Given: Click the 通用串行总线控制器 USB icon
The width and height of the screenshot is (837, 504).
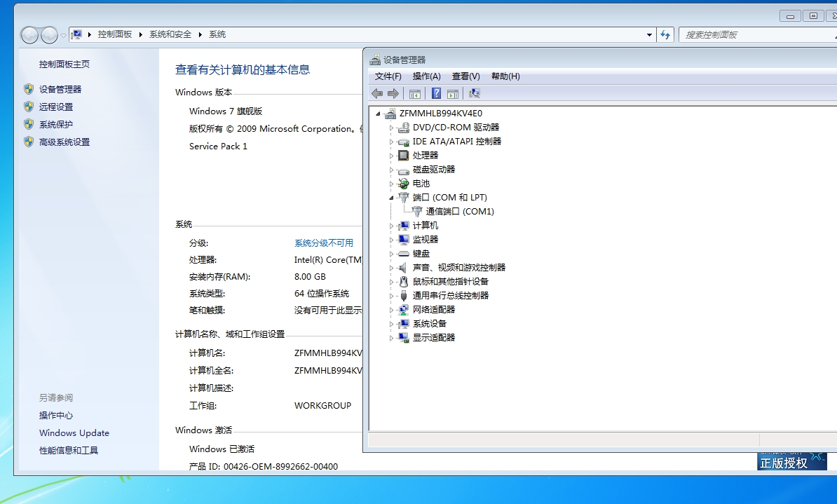Looking at the screenshot, I should coord(404,296).
